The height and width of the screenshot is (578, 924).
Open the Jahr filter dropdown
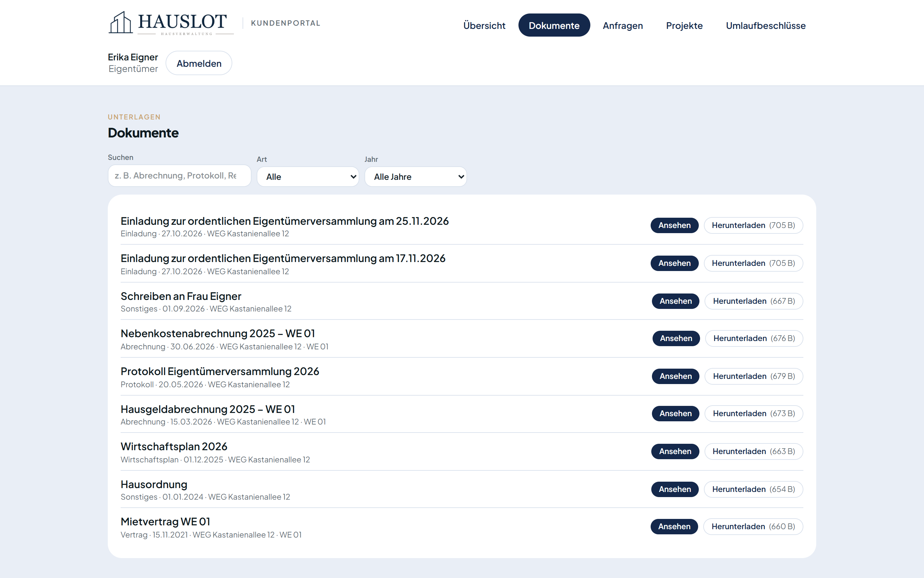pos(415,177)
